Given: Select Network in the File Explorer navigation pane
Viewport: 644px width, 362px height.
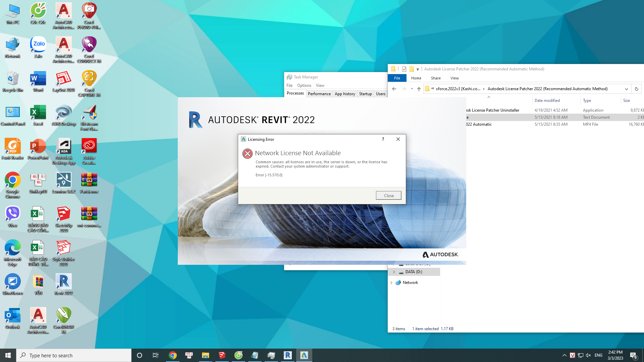Looking at the screenshot, I should point(410,283).
